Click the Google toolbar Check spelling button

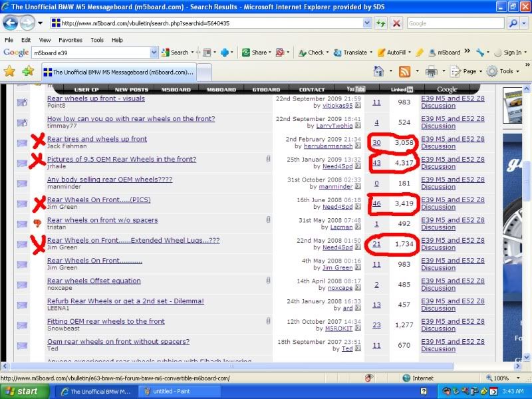311,53
